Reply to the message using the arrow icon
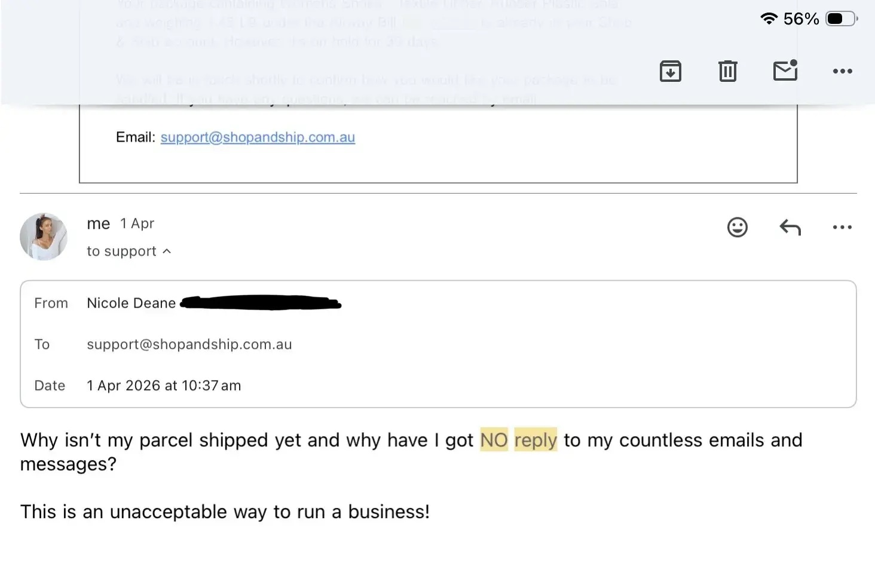 pyautogui.click(x=790, y=227)
